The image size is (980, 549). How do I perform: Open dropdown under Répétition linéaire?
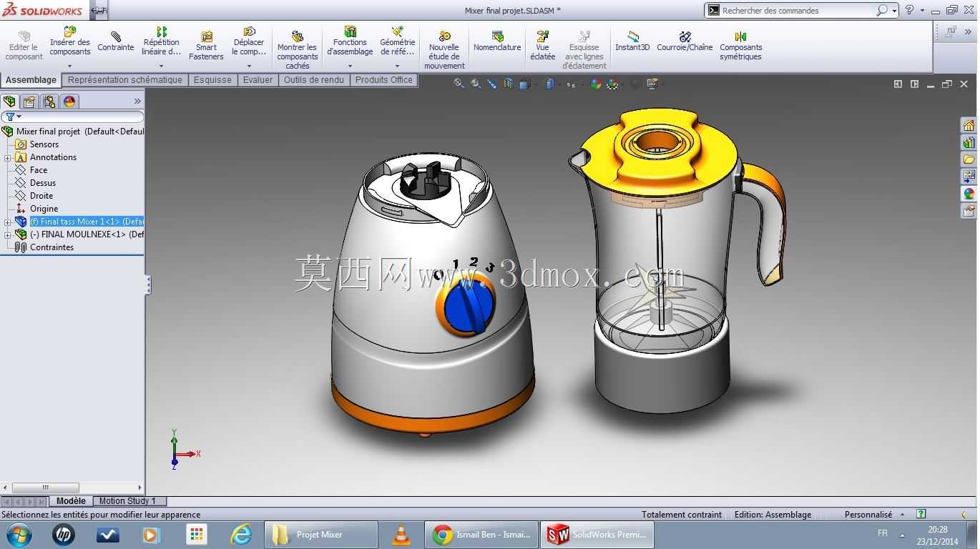tap(161, 66)
